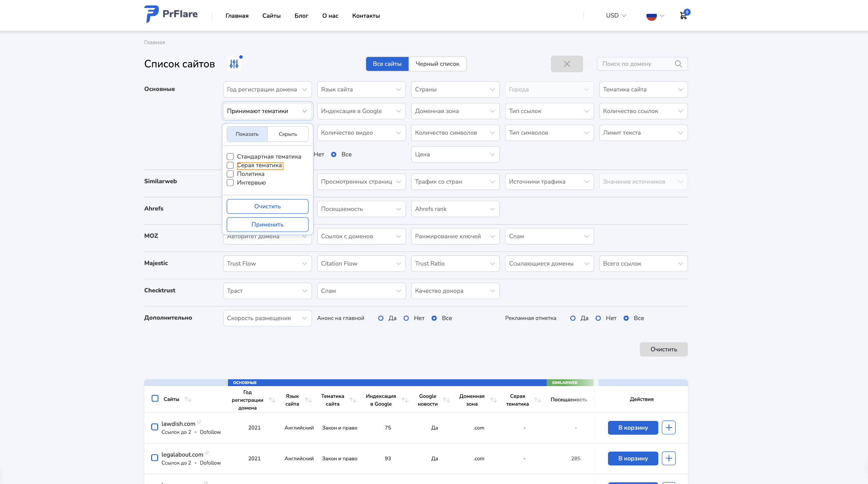
Task: Expand Ahrefs rank dropdown
Action: point(455,209)
